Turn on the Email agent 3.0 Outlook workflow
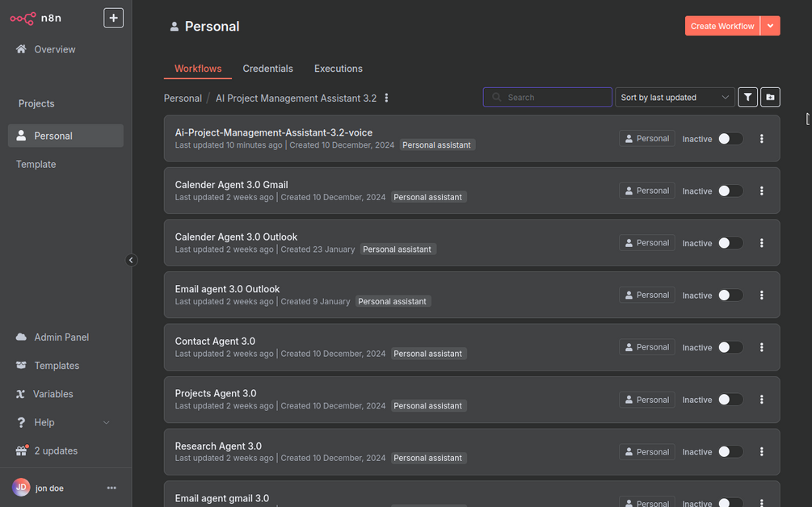812x507 pixels. (731, 295)
